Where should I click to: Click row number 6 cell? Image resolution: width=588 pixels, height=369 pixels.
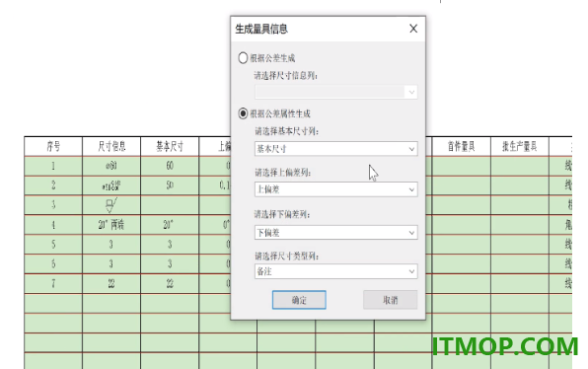point(53,264)
